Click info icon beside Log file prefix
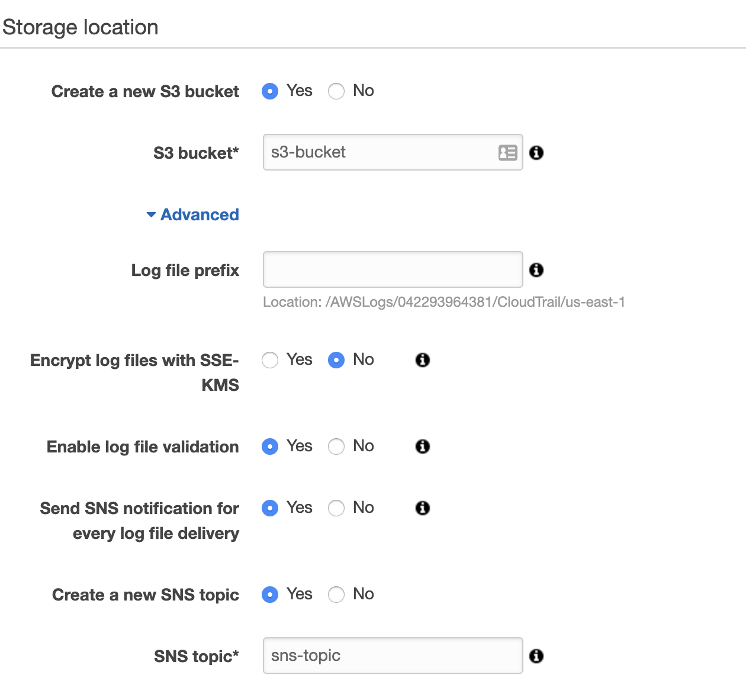Viewport: 746px width, 700px height. [536, 270]
